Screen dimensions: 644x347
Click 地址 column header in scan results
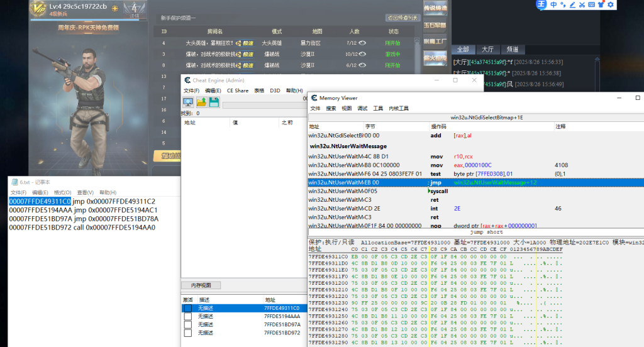tap(205, 123)
